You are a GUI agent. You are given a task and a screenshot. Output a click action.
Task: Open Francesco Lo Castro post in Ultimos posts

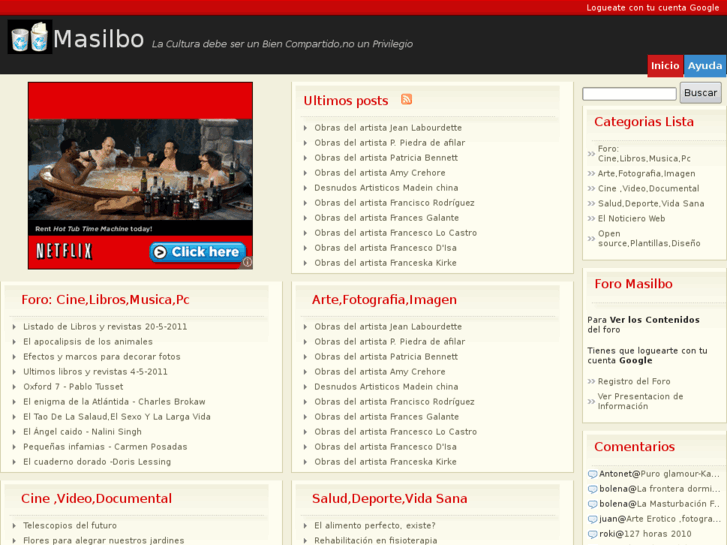click(x=395, y=233)
